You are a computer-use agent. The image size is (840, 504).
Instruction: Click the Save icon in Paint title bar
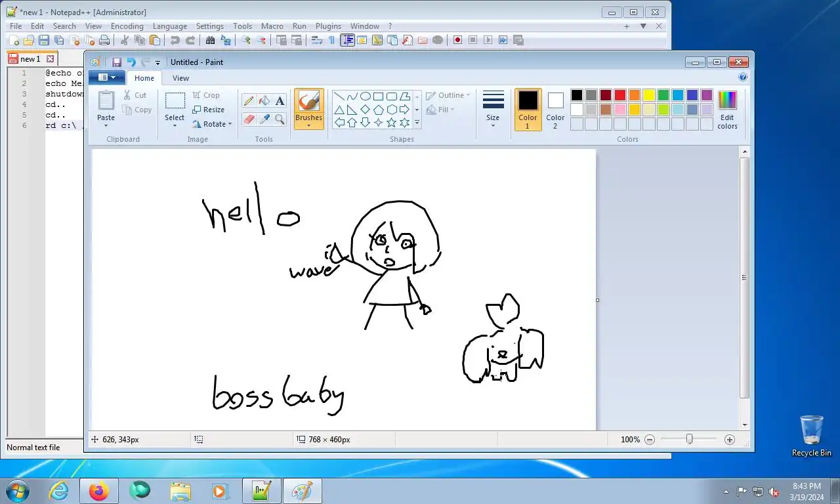point(117,62)
